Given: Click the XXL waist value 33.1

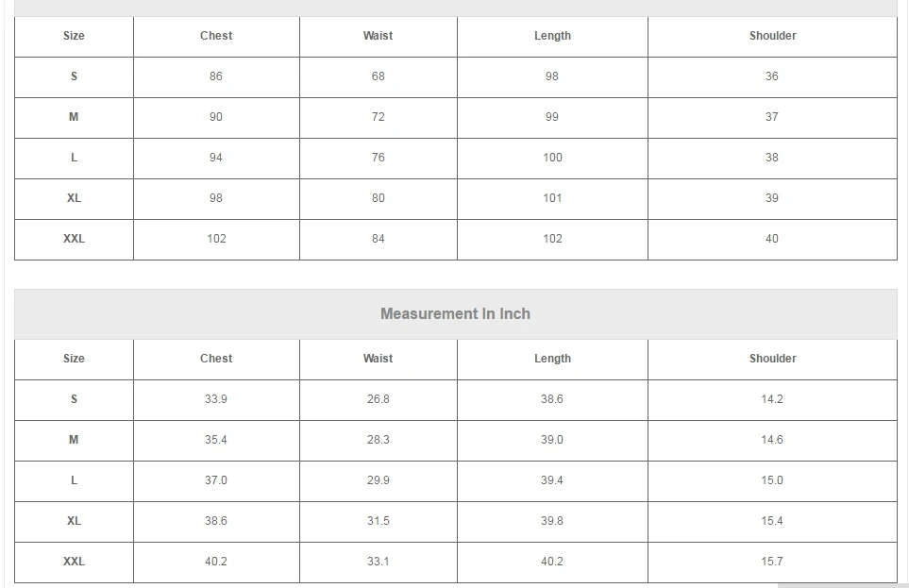Looking at the screenshot, I should [378, 562].
